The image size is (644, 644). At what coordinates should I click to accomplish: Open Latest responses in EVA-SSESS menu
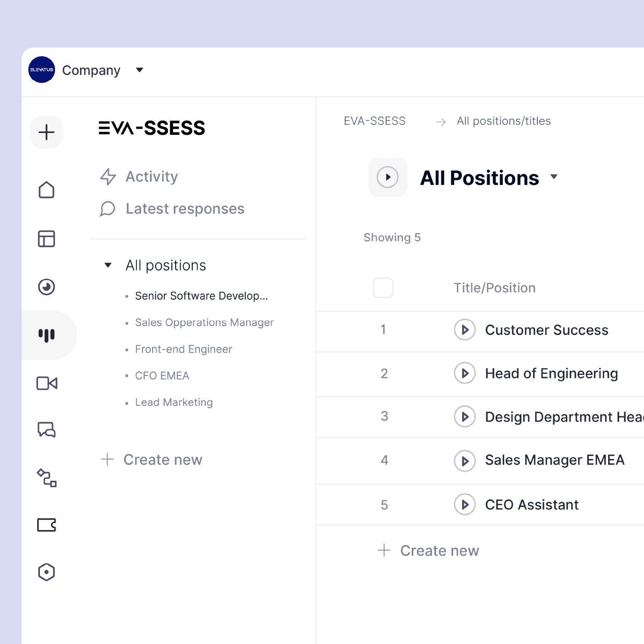(x=185, y=208)
